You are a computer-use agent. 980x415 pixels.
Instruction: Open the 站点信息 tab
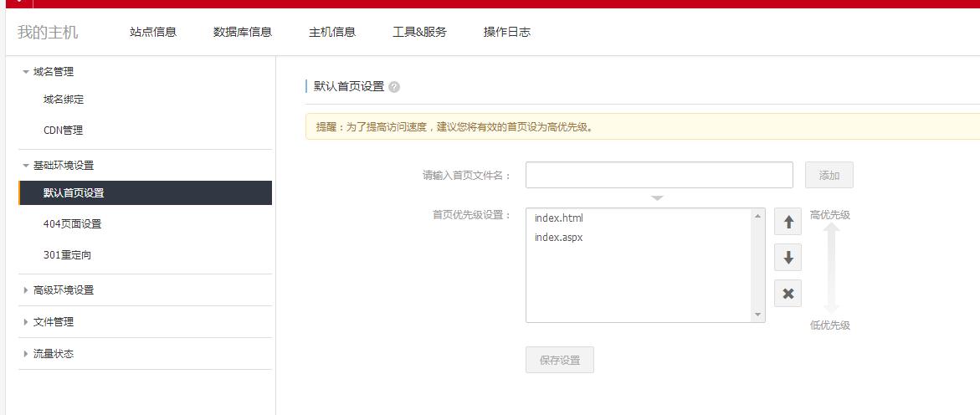153,32
